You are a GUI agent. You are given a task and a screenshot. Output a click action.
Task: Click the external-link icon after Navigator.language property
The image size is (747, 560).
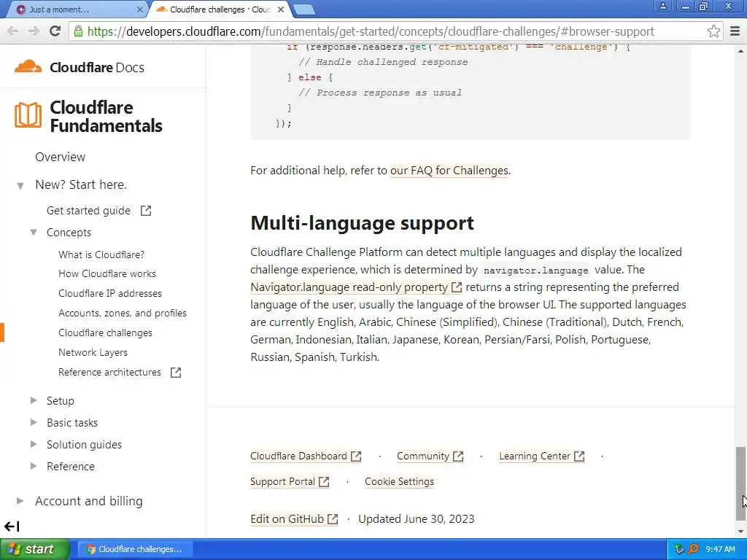point(457,287)
